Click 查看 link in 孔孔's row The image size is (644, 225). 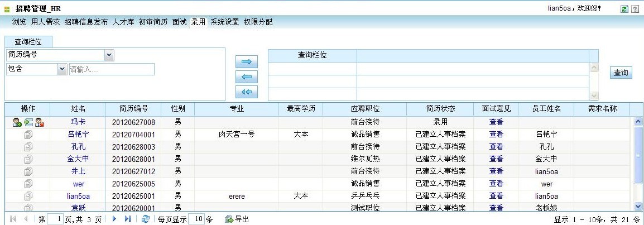point(496,146)
